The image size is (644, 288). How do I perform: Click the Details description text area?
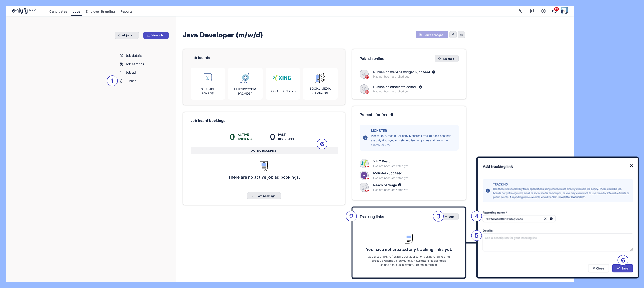(x=558, y=242)
